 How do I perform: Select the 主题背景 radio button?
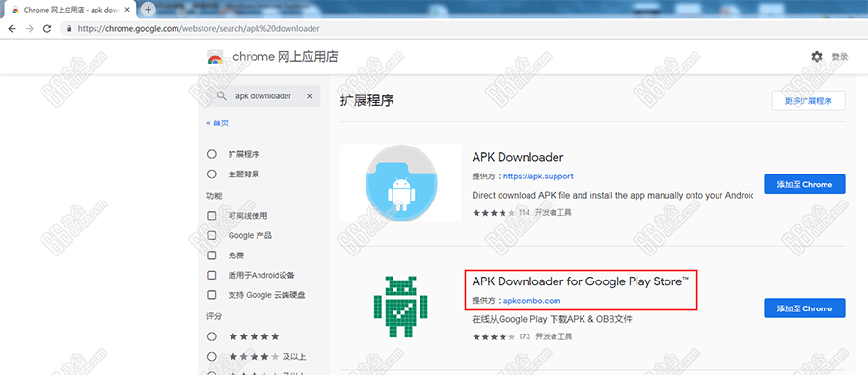211,174
